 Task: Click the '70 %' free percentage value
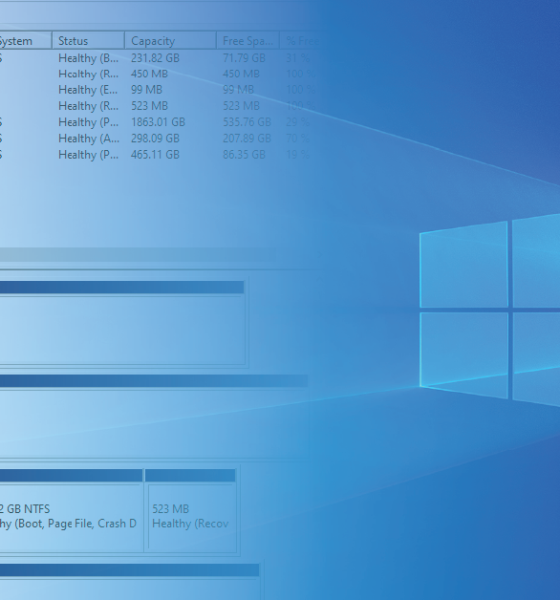298,139
